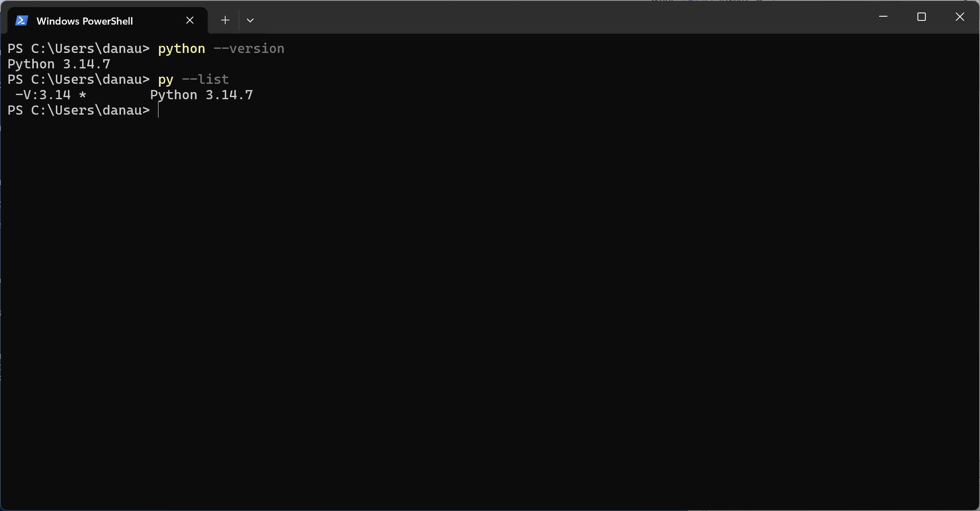Click the '-V:3.14 *' entry text

point(51,95)
